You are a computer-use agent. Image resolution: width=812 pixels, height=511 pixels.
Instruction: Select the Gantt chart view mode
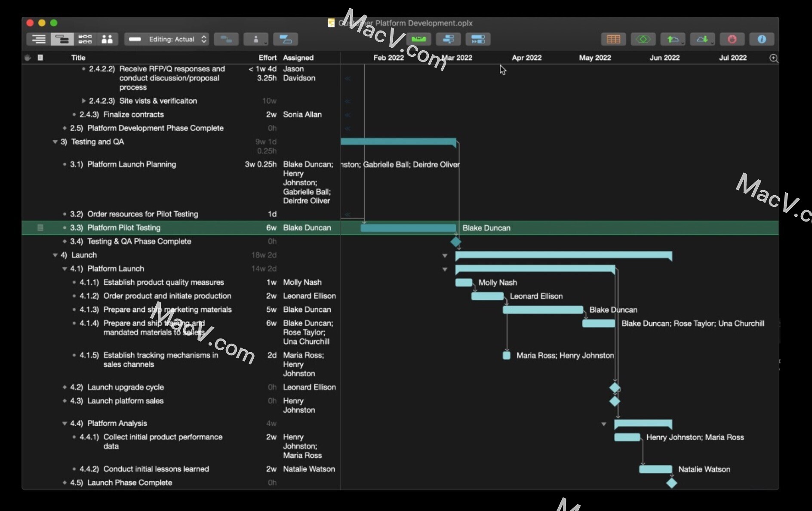pyautogui.click(x=62, y=39)
